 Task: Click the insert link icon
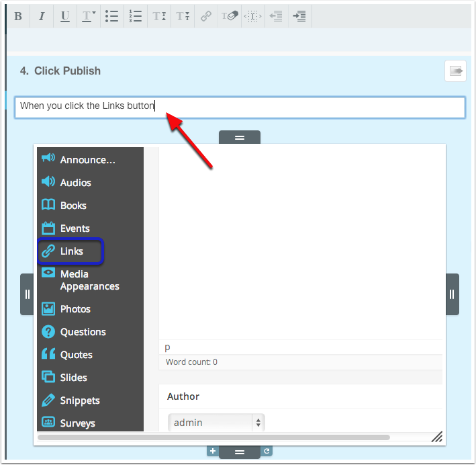click(206, 17)
